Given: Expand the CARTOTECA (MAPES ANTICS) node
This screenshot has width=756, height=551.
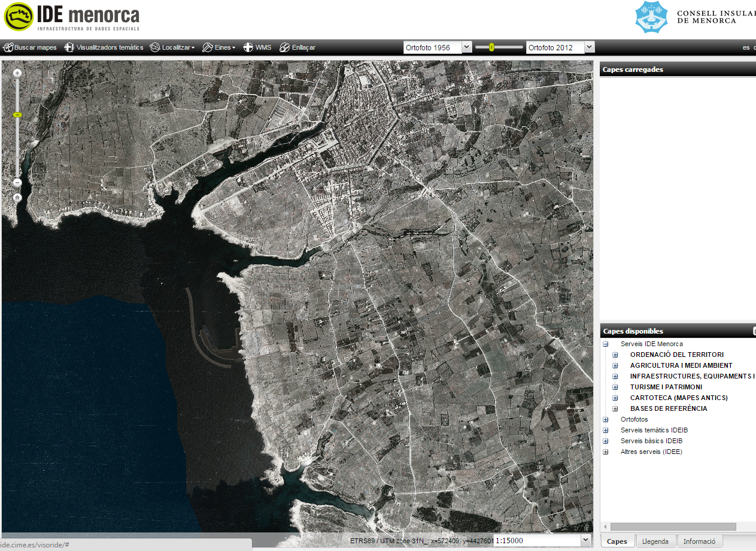Looking at the screenshot, I should coord(615,398).
